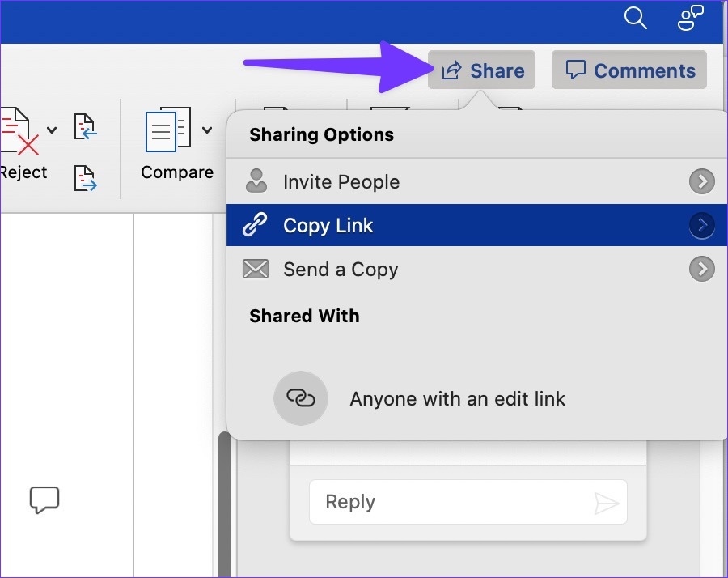The image size is (728, 578).
Task: Select Invite People option
Action: point(476,181)
